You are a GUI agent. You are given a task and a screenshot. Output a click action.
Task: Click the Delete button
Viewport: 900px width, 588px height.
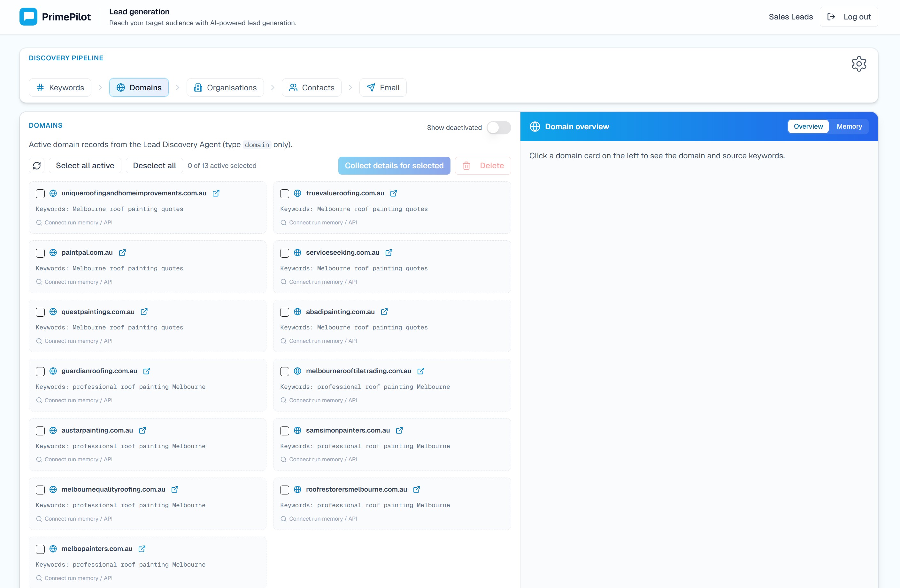(483, 166)
